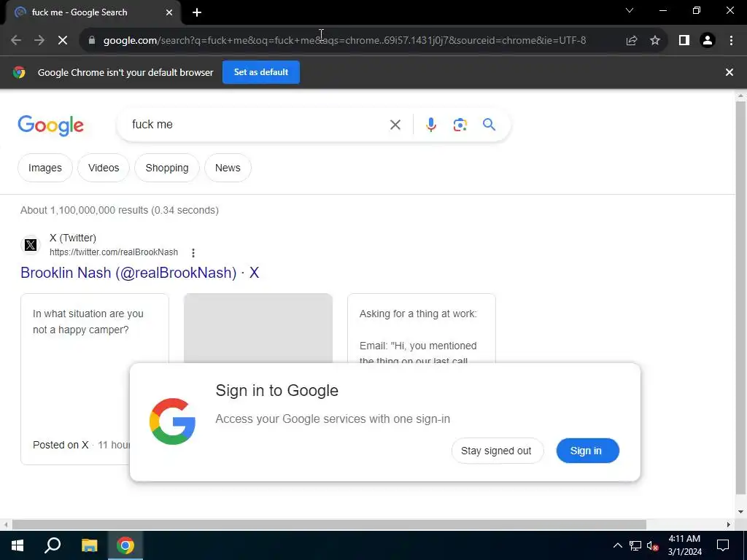The width and height of the screenshot is (747, 560).
Task: Open the Chrome side panel icon
Action: pos(684,41)
